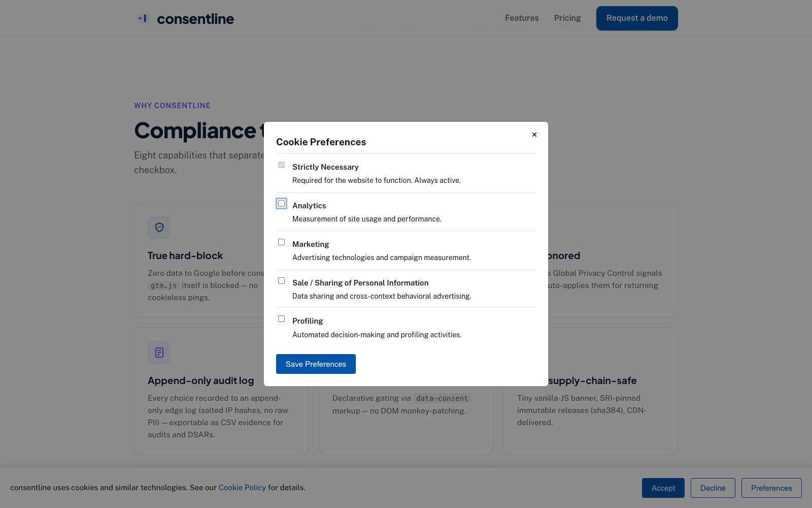Close the Cookie Preferences dialog
812x508 pixels.
click(534, 135)
